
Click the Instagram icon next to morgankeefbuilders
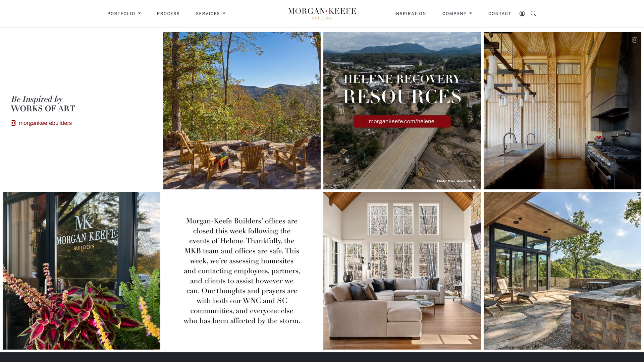click(x=13, y=123)
